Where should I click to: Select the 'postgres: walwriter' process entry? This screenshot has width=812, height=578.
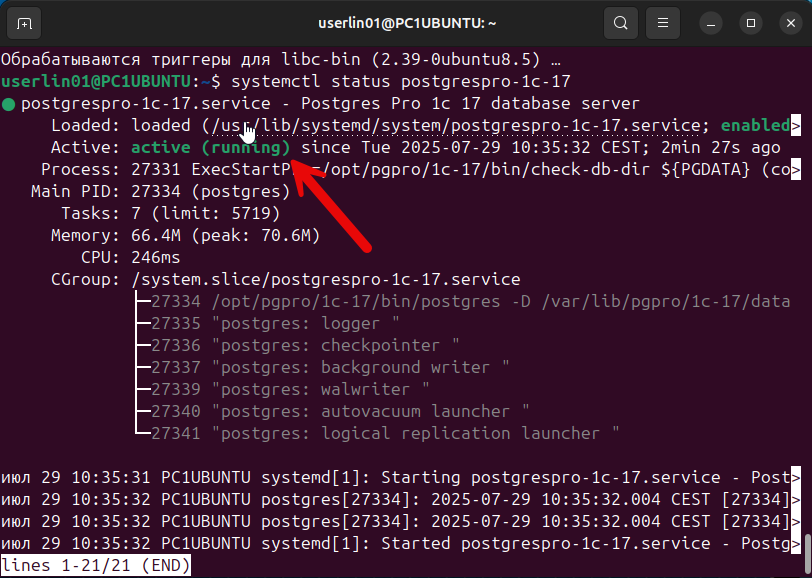pyautogui.click(x=320, y=389)
